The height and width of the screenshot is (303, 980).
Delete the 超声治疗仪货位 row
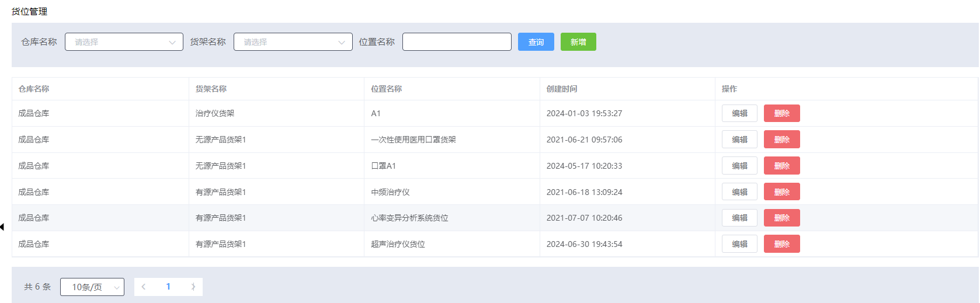(x=781, y=244)
